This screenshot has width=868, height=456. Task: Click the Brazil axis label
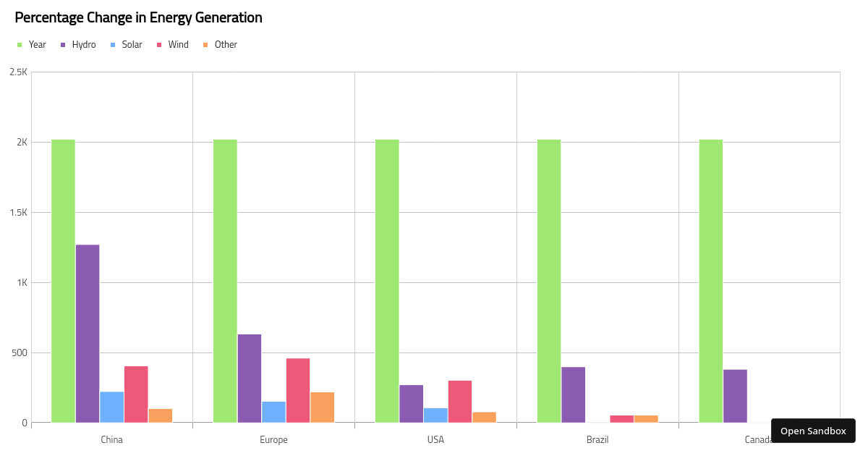[597, 440]
